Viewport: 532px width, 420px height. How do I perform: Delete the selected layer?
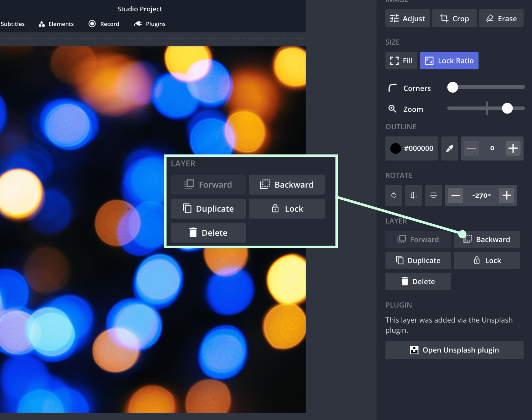[418, 281]
